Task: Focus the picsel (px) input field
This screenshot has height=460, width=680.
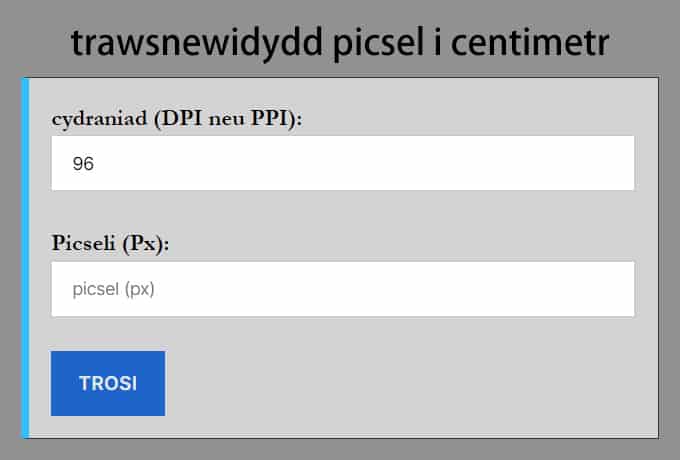Action: pyautogui.click(x=342, y=289)
